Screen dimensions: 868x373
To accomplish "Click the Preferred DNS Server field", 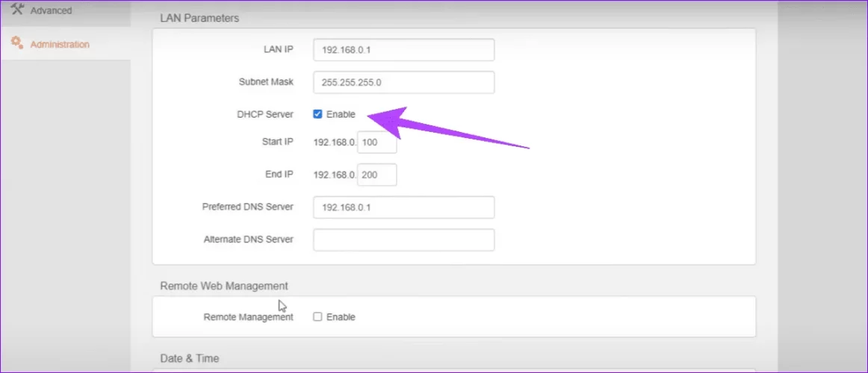I will point(403,207).
